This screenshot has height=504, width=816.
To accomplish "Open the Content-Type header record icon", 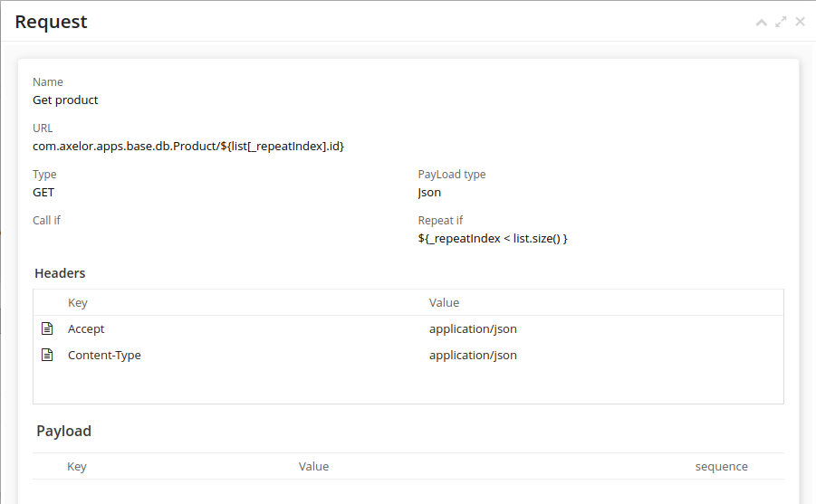I will click(x=48, y=355).
